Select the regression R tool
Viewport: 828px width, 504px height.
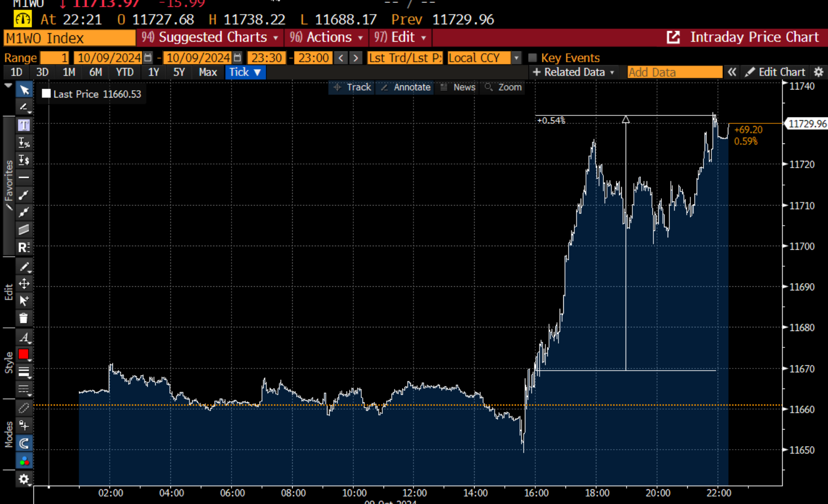[24, 247]
